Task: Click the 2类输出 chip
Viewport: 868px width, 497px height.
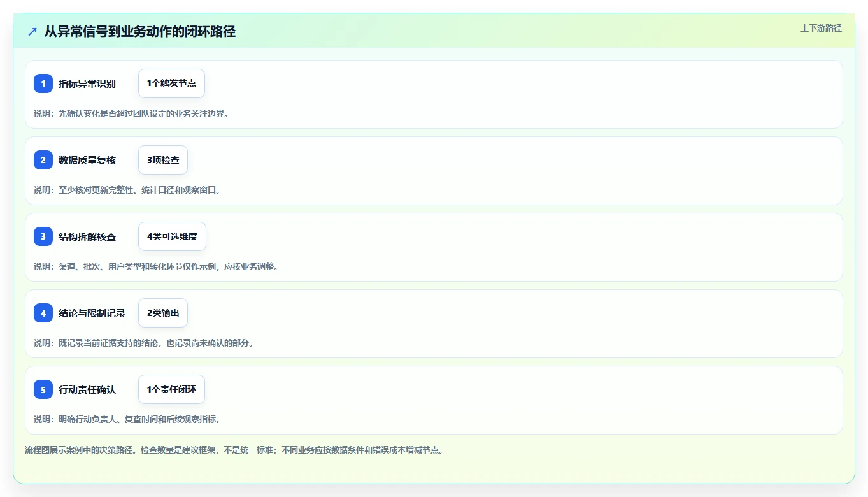Action: click(x=163, y=313)
